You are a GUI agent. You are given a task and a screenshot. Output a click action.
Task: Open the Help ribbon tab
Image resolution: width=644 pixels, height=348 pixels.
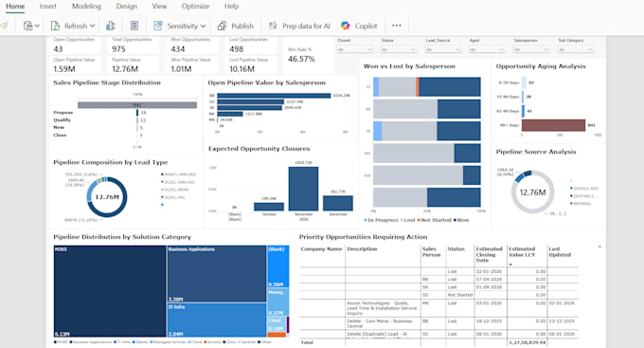231,7
